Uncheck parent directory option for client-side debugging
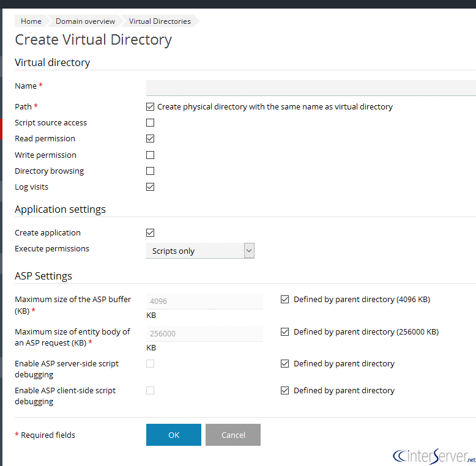Viewport: 476px width, 466px height. tap(284, 390)
